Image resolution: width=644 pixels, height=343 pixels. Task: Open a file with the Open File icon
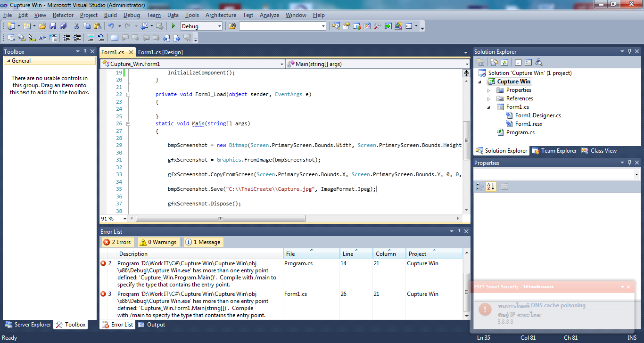(42, 26)
